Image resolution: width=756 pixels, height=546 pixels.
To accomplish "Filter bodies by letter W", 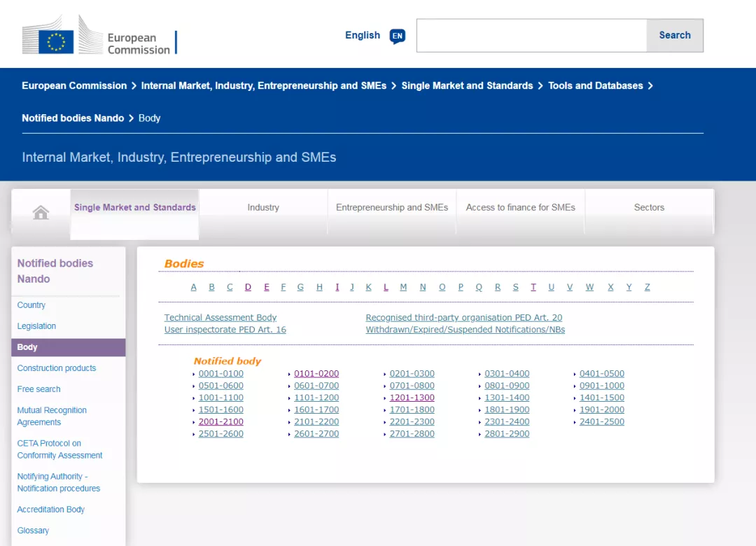I will coord(589,287).
